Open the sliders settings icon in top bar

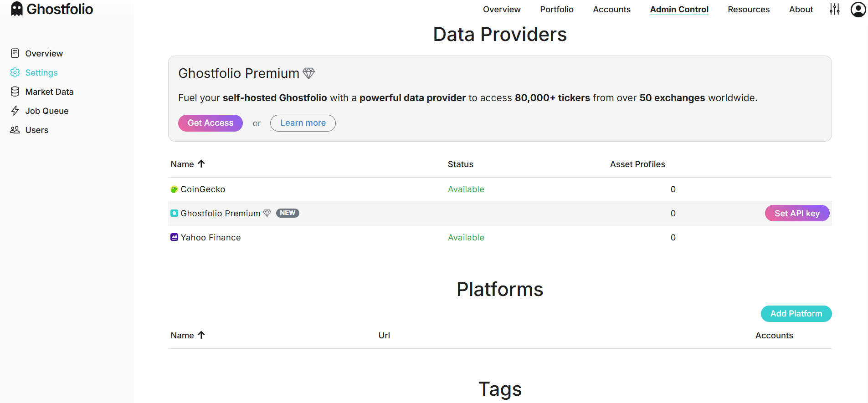[x=834, y=9]
